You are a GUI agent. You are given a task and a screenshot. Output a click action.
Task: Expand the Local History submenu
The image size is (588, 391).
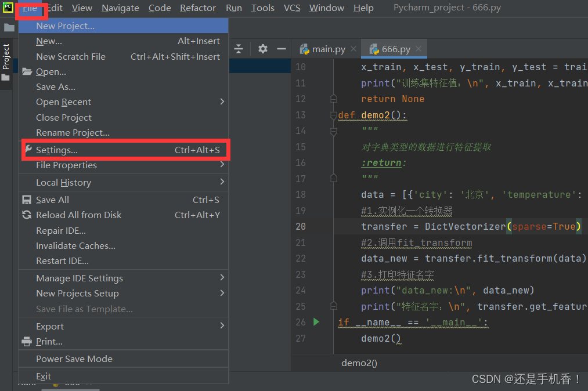coord(124,183)
